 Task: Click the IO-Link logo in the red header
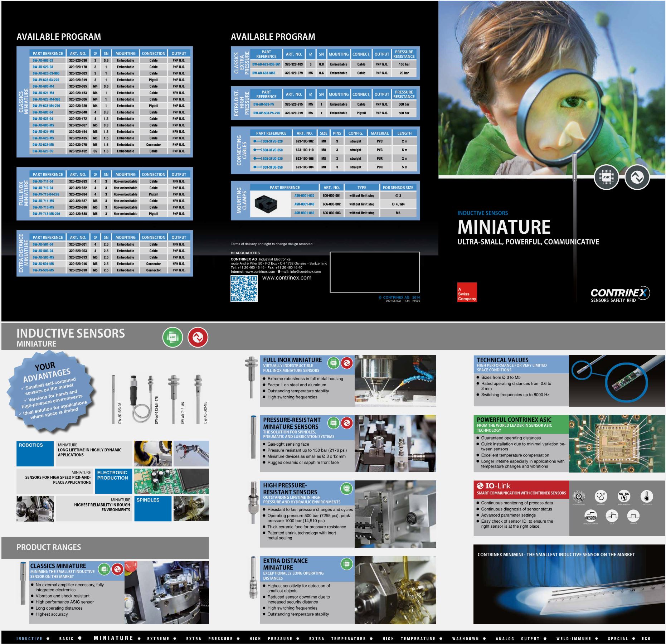tap(494, 486)
